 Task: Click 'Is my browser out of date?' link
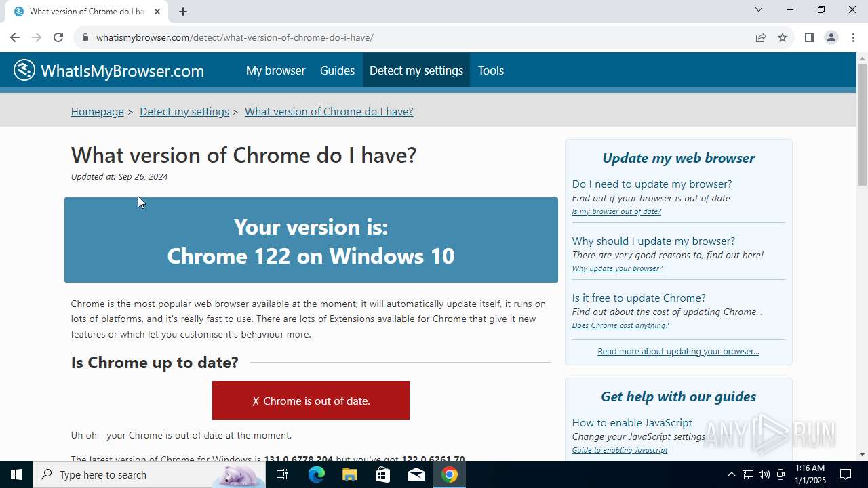(616, 211)
